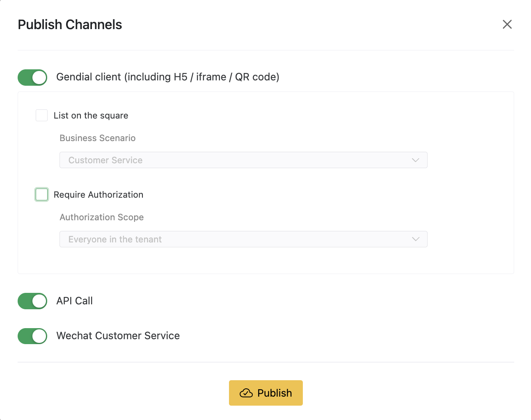
Task: Click the "List on the square" label text
Action: tap(91, 116)
